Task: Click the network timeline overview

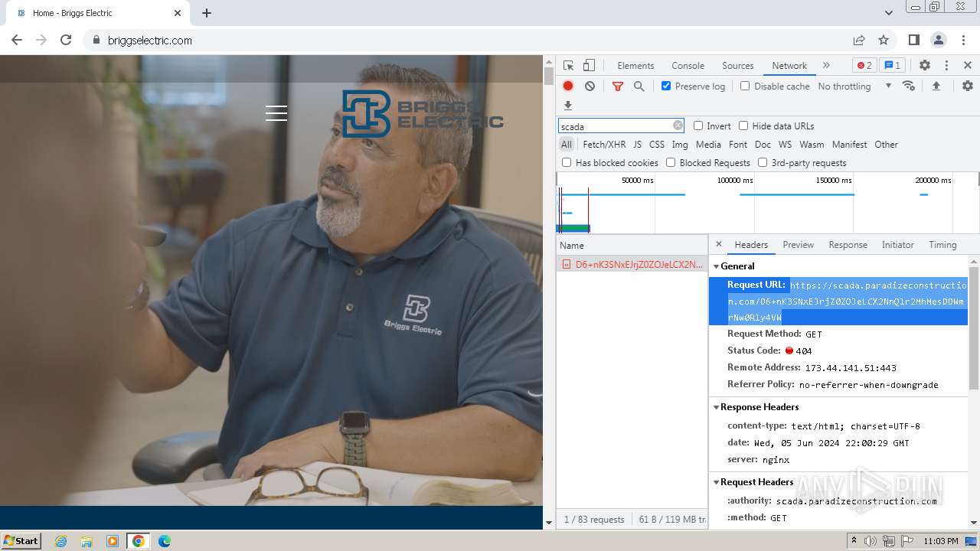Action: tap(766, 207)
